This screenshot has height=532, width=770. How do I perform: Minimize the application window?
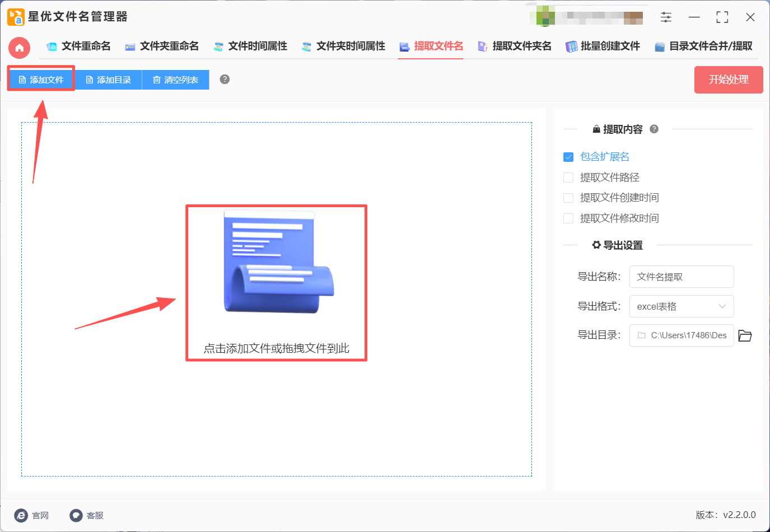click(694, 17)
